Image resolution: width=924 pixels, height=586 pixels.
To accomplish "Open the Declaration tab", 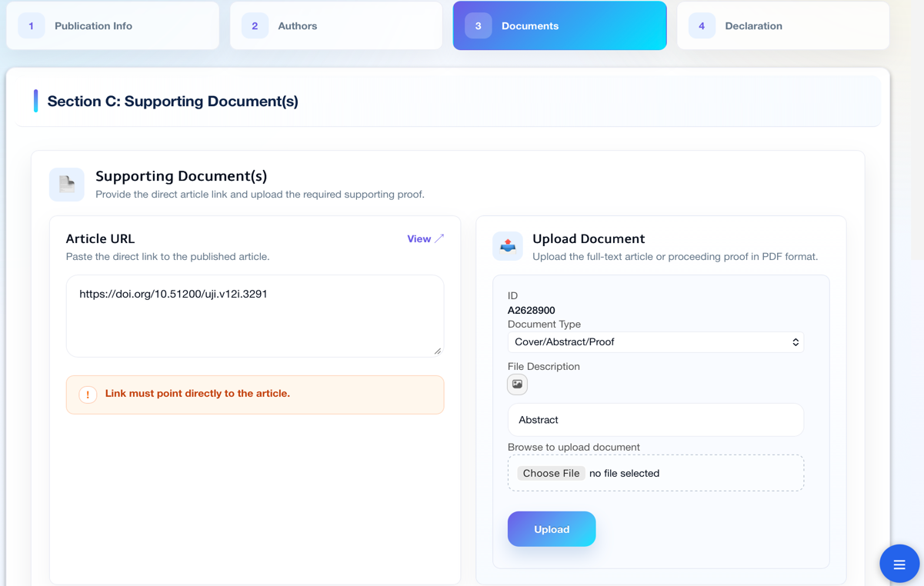I will pos(783,26).
